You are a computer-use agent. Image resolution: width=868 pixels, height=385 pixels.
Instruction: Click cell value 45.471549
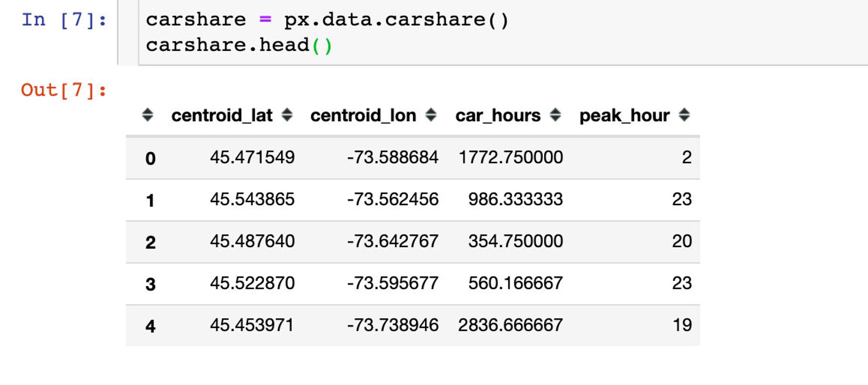pos(252,157)
